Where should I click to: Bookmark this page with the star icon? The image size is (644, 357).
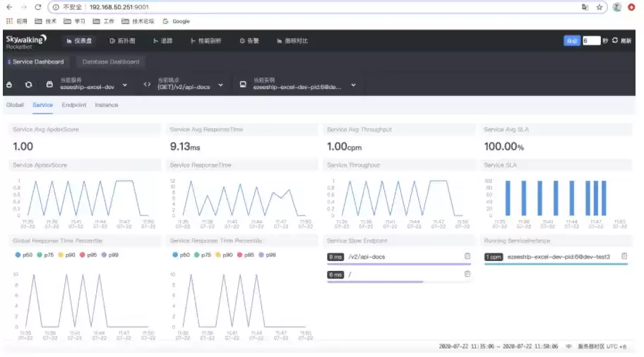click(x=600, y=7)
